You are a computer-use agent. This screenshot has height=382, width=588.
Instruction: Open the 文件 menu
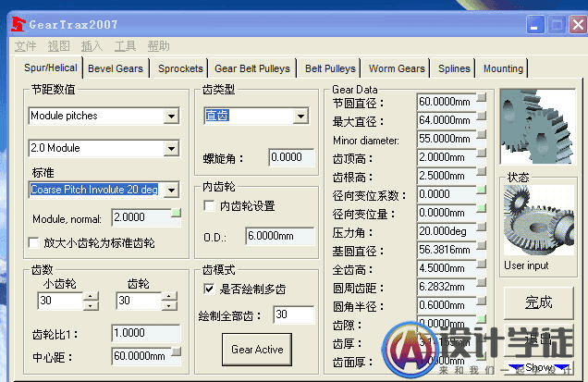[x=26, y=46]
